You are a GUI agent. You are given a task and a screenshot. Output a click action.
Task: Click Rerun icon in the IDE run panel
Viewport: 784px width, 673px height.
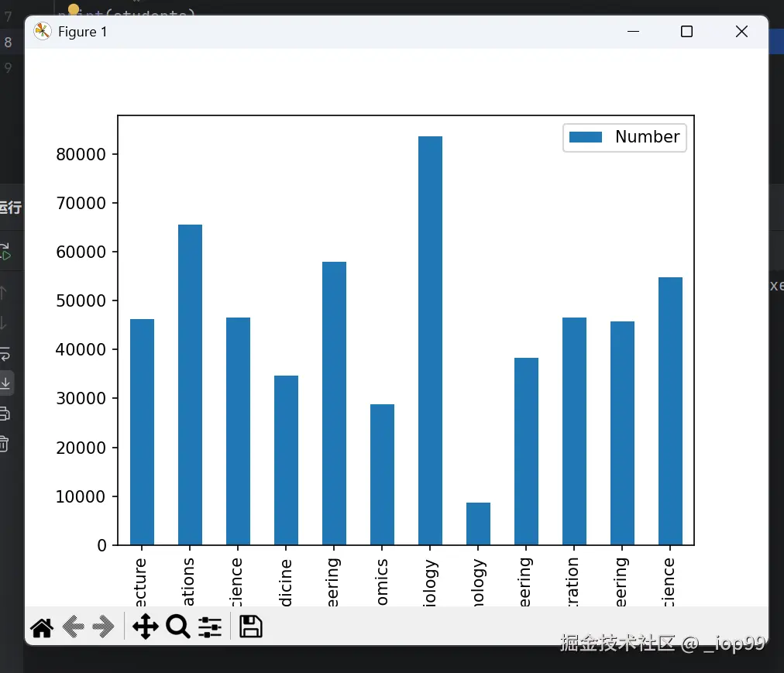[5, 252]
